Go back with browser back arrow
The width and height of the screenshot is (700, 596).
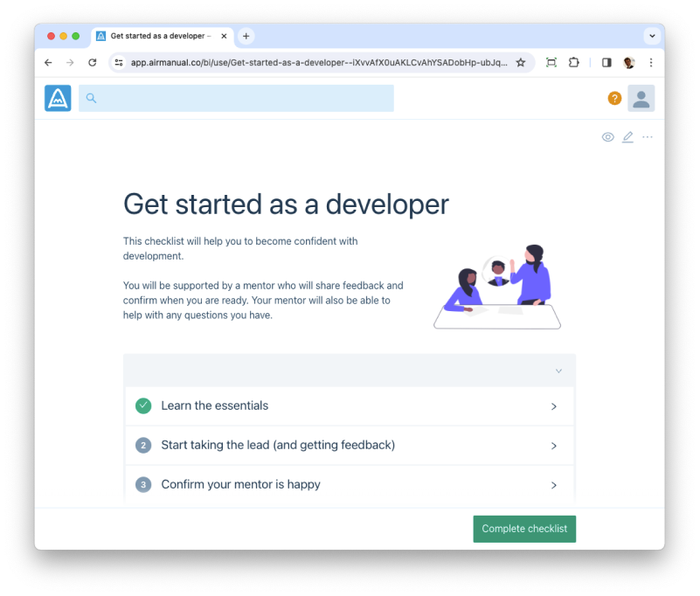[48, 63]
